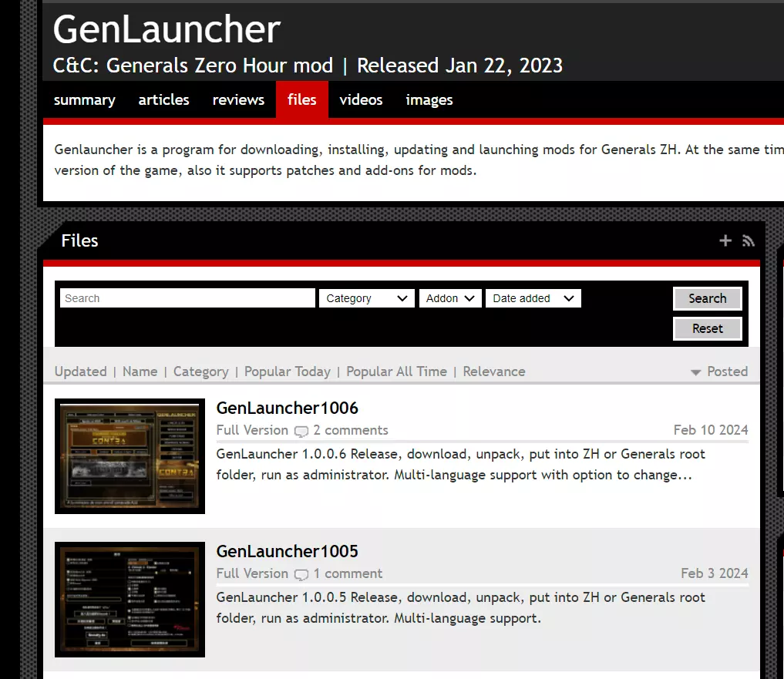The height and width of the screenshot is (679, 784).
Task: Click '1 comment' link for GenLauncher1005
Action: tap(348, 573)
